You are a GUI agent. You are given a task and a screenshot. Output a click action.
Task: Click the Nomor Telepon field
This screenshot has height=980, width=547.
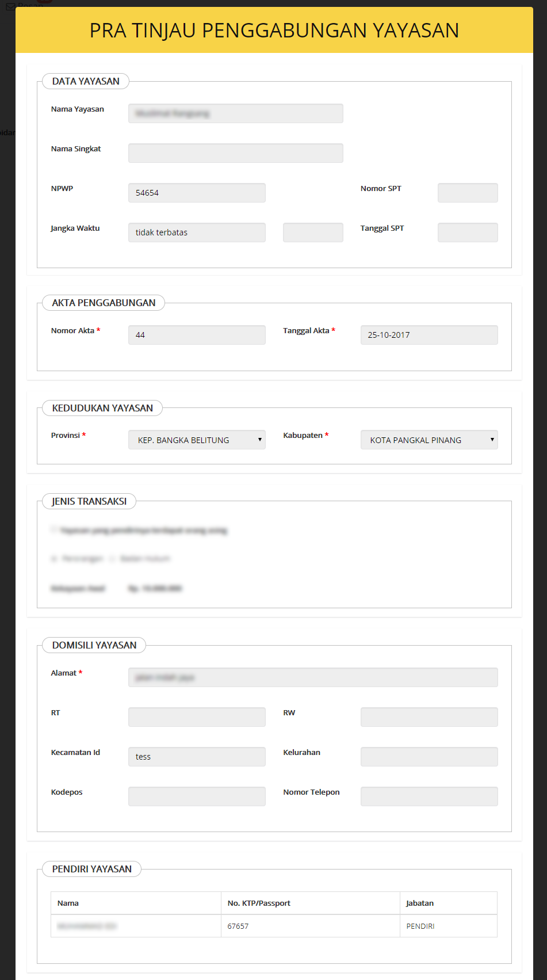point(429,796)
